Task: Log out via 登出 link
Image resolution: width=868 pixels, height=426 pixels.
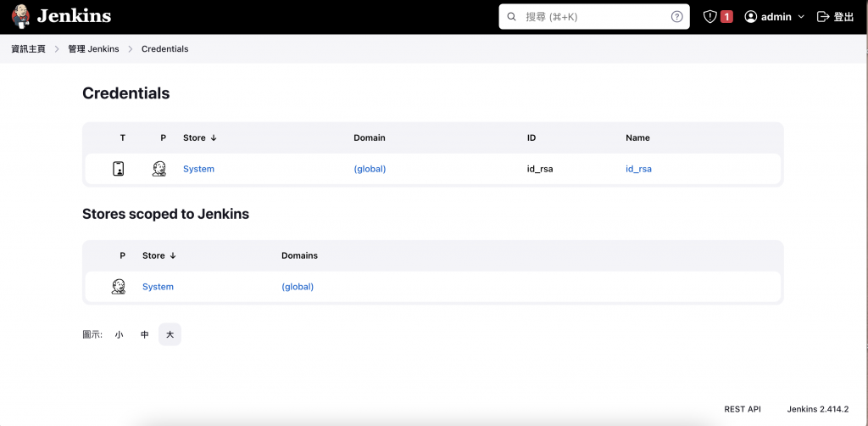Action: coord(843,17)
